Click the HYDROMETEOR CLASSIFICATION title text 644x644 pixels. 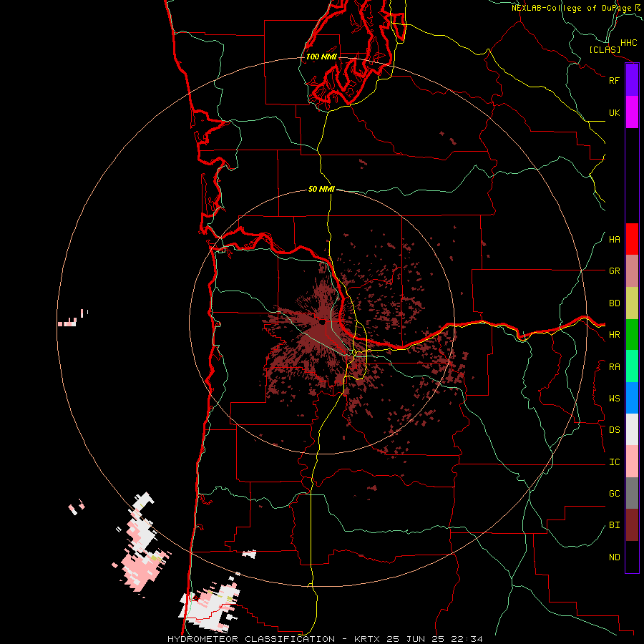251,639
